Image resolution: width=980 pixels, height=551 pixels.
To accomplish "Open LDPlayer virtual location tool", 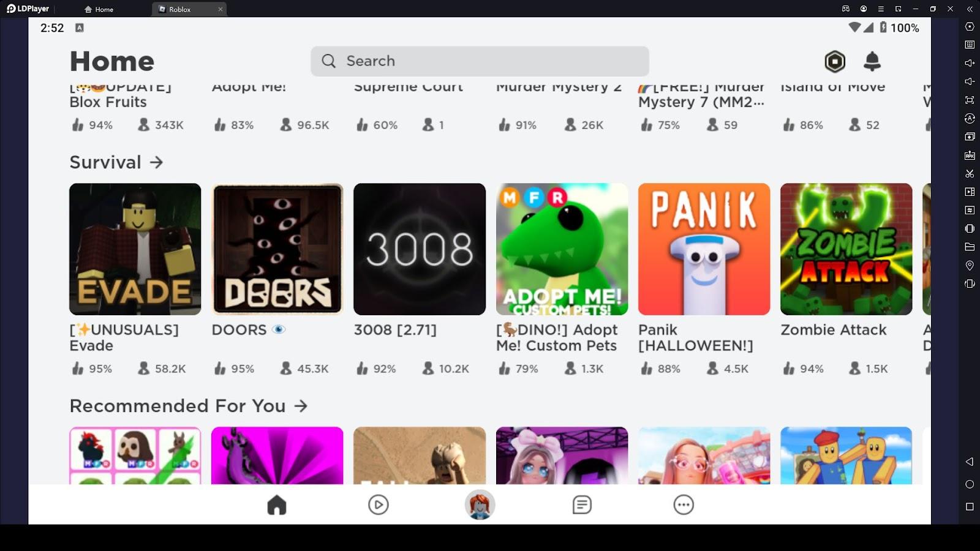I will pyautogui.click(x=970, y=266).
